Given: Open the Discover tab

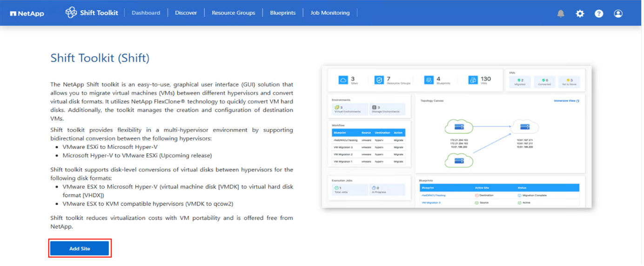Looking at the screenshot, I should coord(187,13).
